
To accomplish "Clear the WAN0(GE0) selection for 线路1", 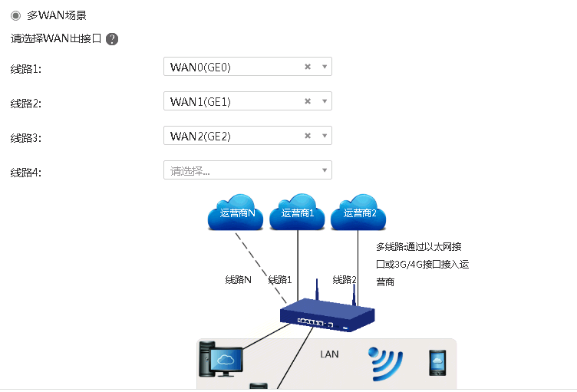I will coord(308,67).
